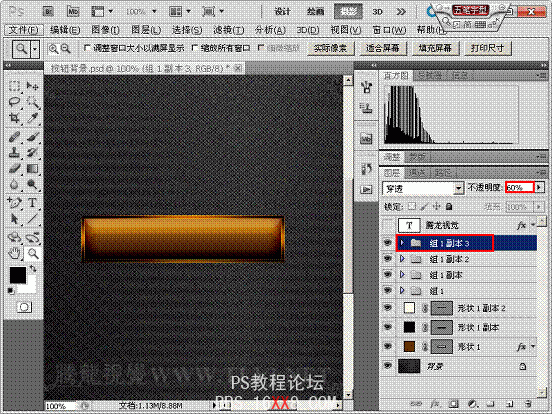Open the Actions panel play icon in dock
The image size is (552, 414).
[366, 190]
